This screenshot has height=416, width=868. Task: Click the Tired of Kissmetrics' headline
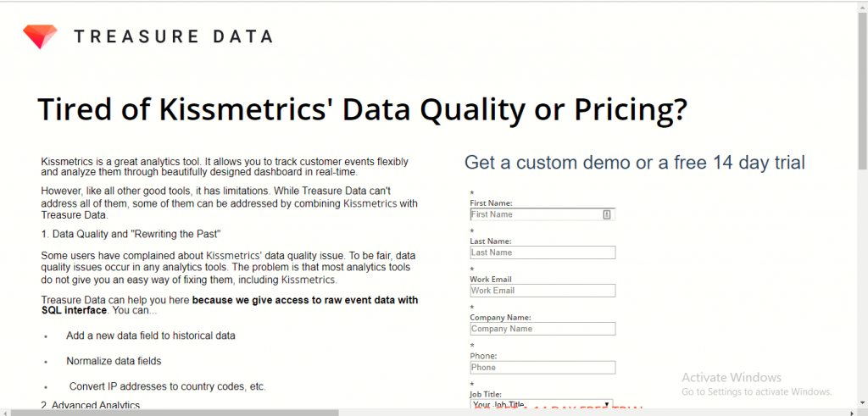(x=362, y=110)
